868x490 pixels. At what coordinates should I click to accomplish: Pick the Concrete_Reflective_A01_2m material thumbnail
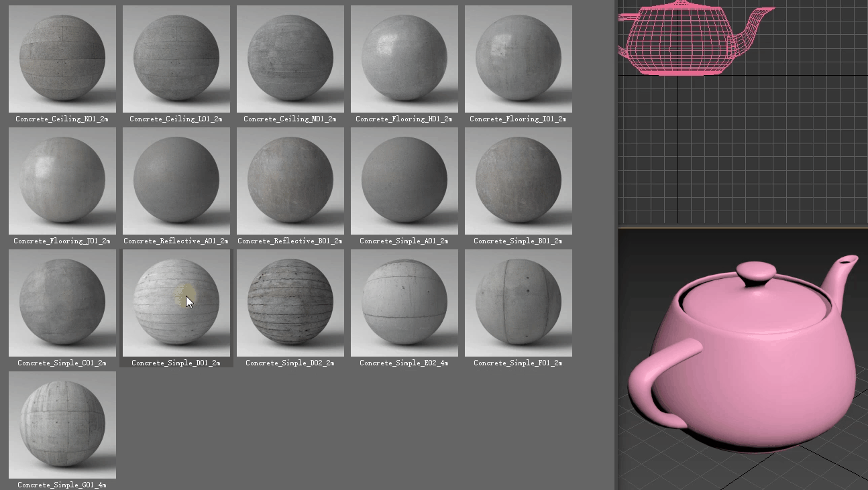click(x=176, y=181)
